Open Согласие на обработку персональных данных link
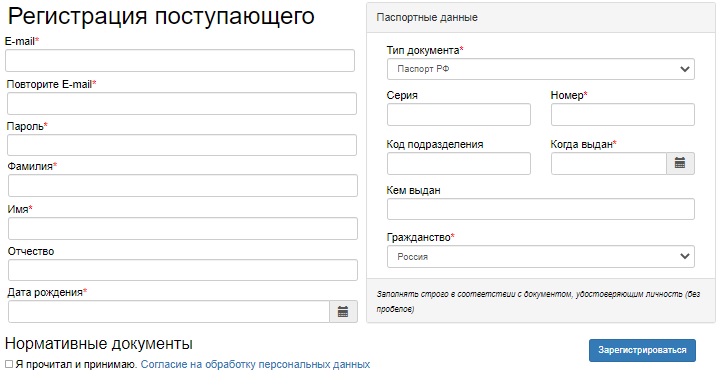 coord(255,364)
